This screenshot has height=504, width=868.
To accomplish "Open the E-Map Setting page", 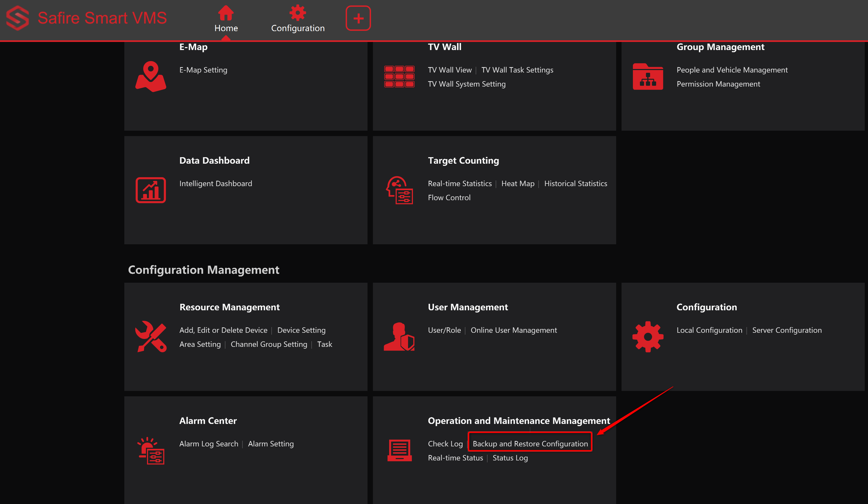I will point(203,70).
